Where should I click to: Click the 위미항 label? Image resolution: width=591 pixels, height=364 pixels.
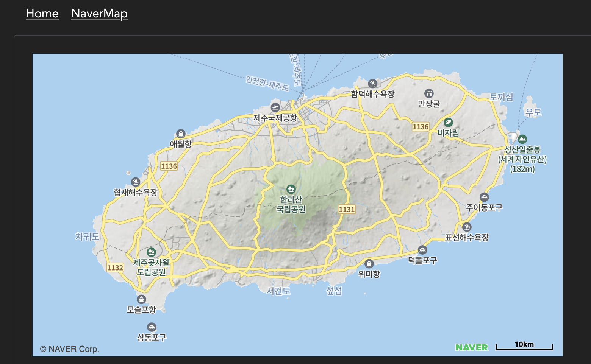click(x=369, y=274)
